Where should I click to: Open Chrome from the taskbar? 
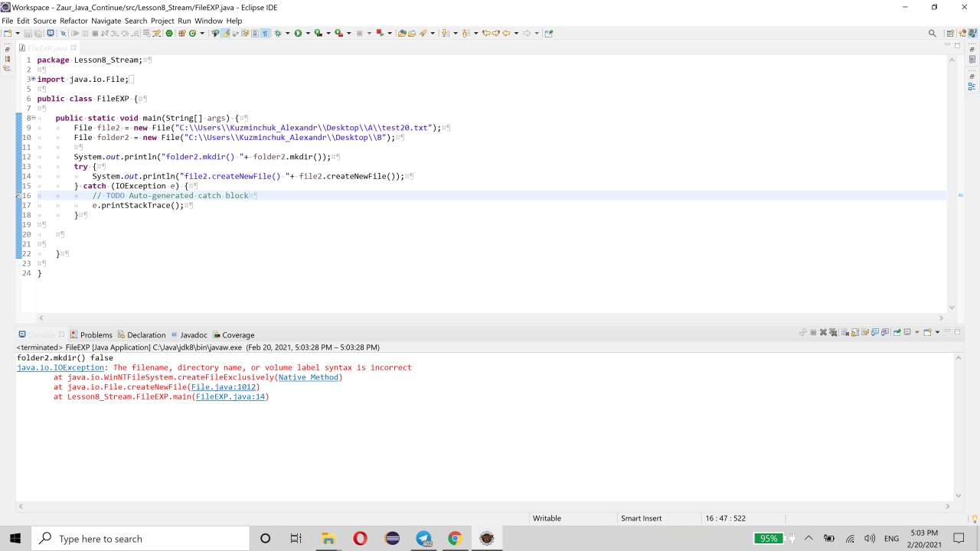455,539
